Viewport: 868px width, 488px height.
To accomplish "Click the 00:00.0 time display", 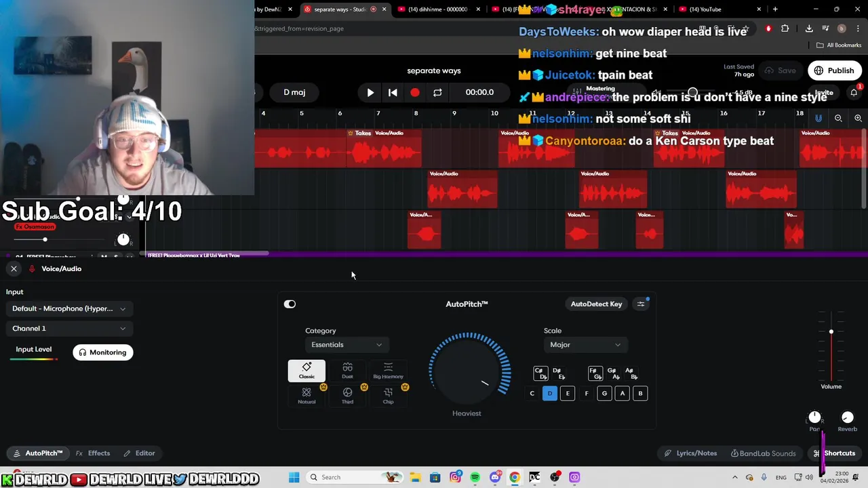I will pyautogui.click(x=479, y=92).
